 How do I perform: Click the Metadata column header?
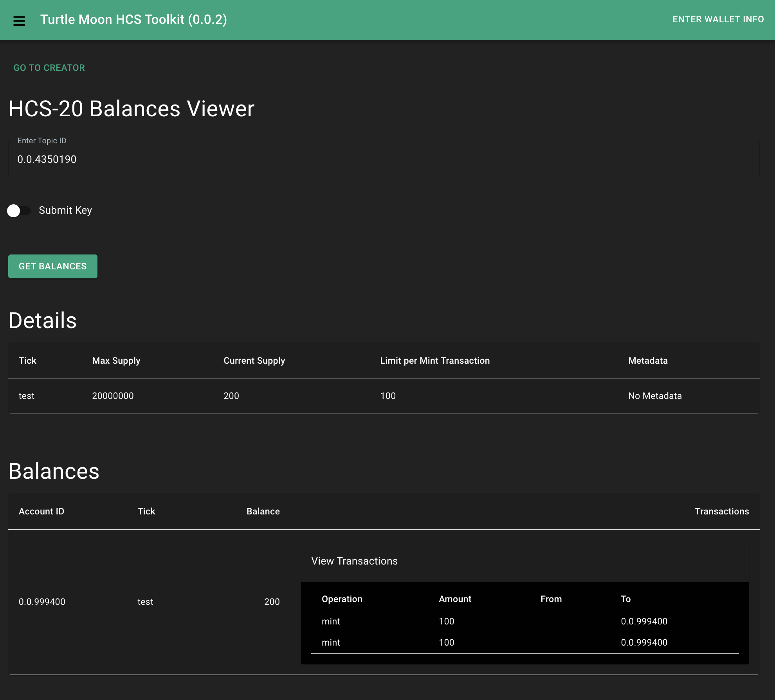[x=648, y=361]
